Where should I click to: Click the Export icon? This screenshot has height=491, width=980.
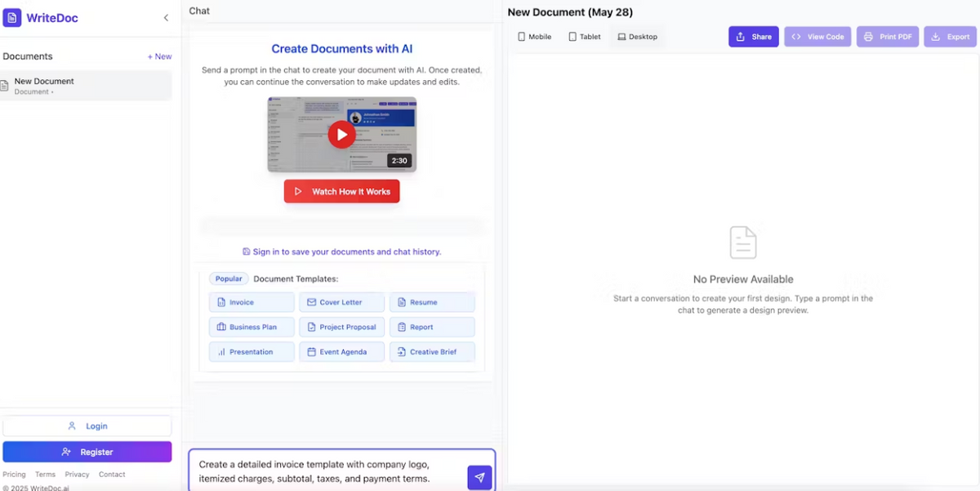click(936, 36)
